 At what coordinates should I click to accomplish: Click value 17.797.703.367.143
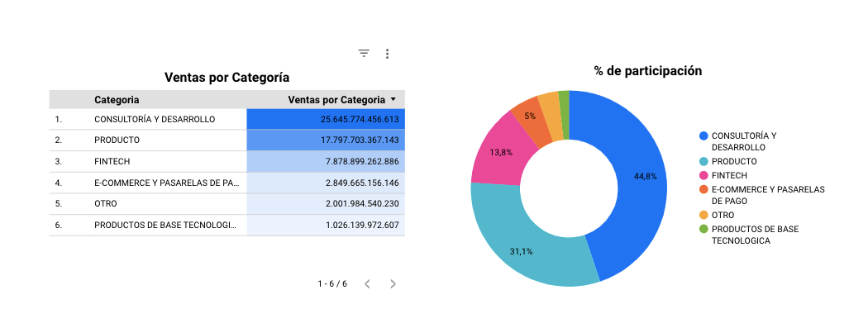(360, 140)
